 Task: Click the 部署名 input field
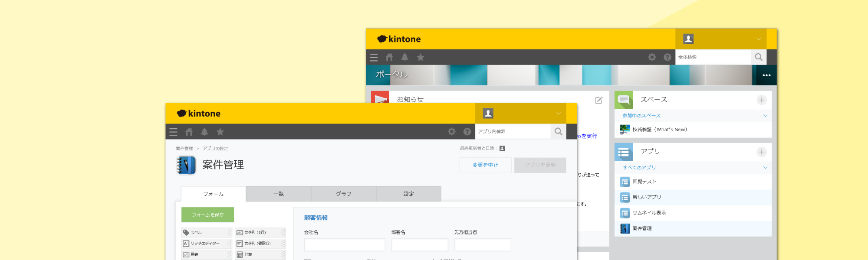(x=420, y=245)
